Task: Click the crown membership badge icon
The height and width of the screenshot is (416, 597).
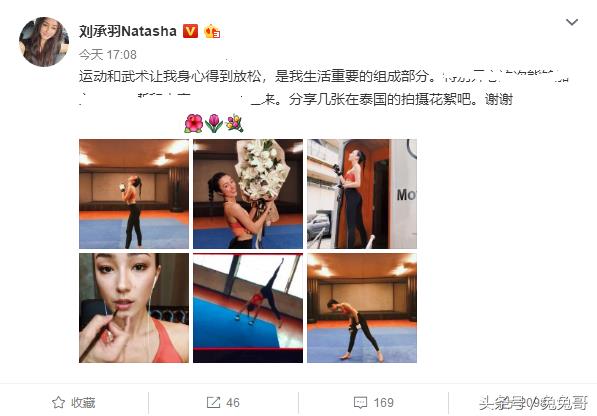Action: tap(212, 31)
